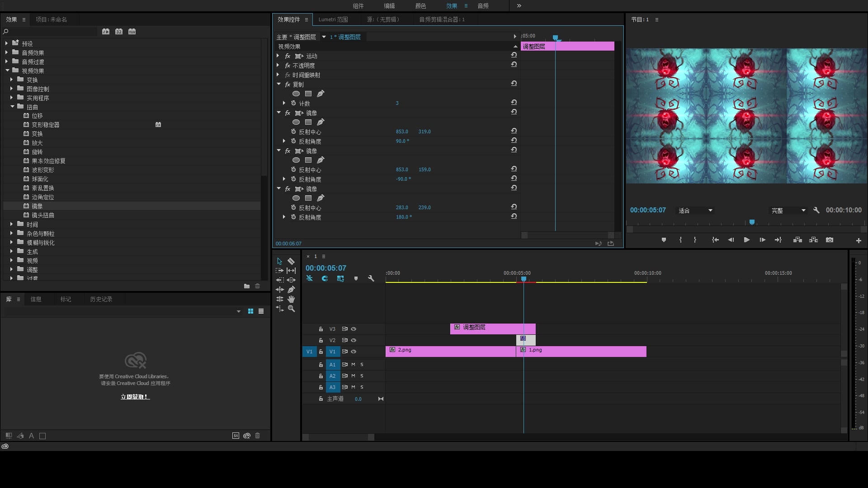Select the Zoom magnifier tool
The image size is (868, 488).
coord(291,309)
